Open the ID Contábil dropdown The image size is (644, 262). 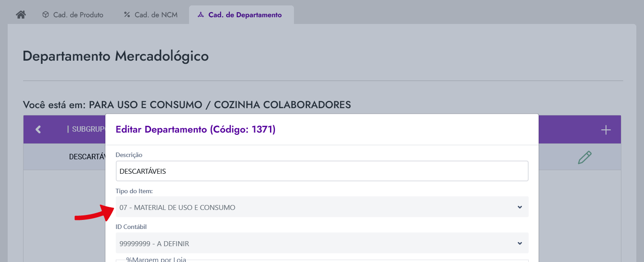click(322, 243)
